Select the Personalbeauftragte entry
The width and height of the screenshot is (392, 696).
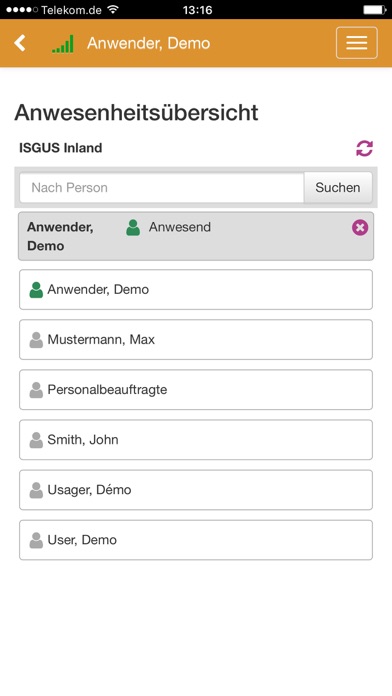[x=196, y=390]
